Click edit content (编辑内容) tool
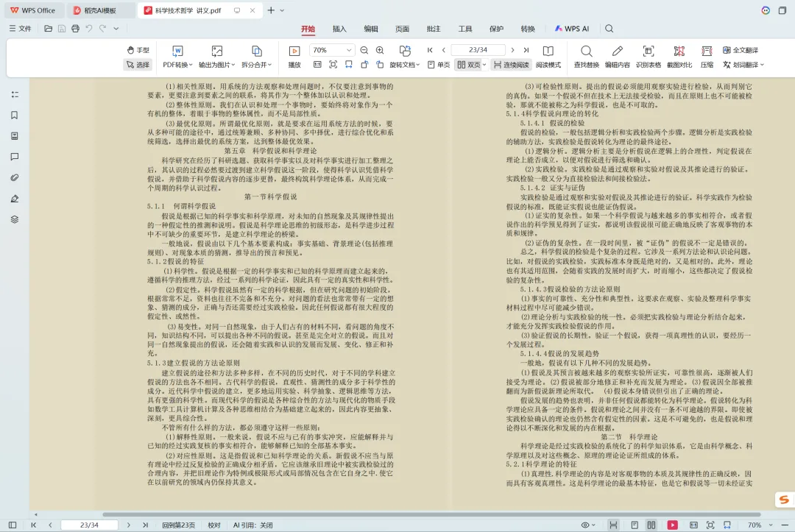795x532 pixels. click(x=618, y=57)
